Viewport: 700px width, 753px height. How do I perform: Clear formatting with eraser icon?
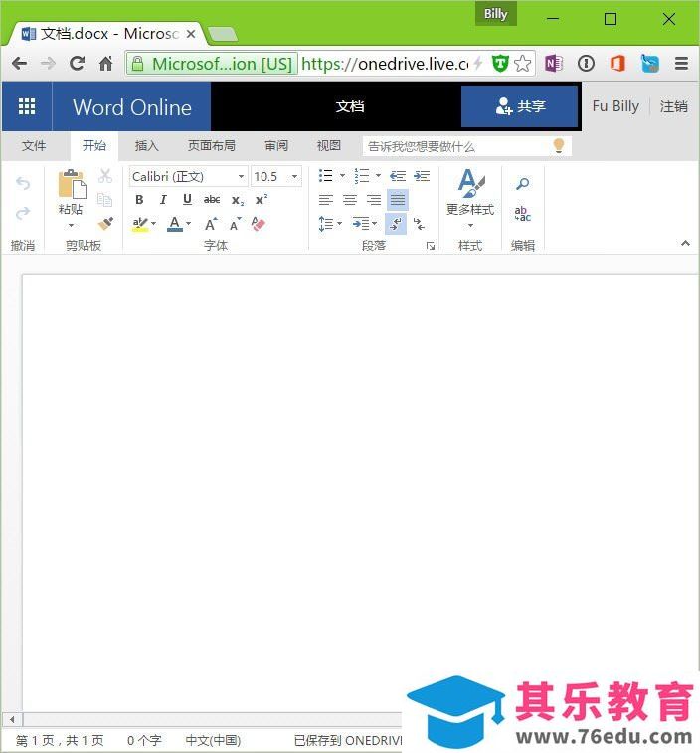[x=259, y=224]
